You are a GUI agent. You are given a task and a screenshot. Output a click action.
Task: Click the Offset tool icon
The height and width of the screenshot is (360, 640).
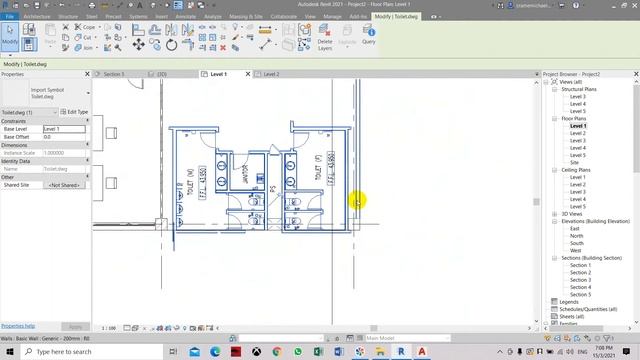pyautogui.click(x=155, y=30)
